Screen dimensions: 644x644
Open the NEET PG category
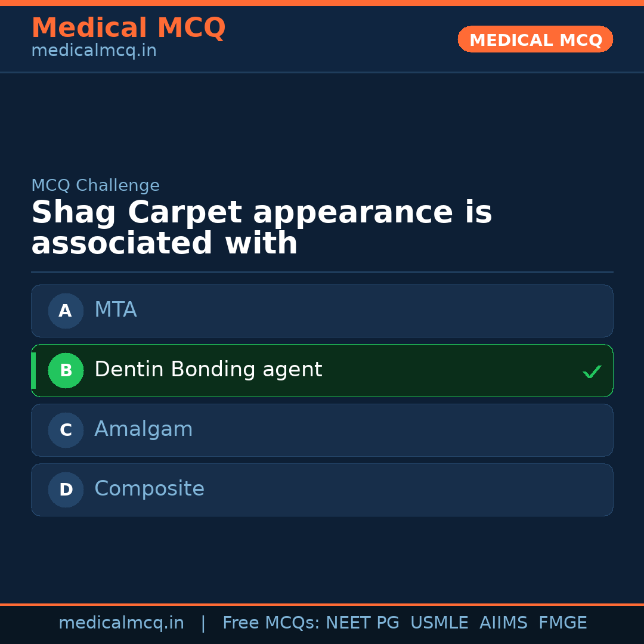pyautogui.click(x=362, y=623)
